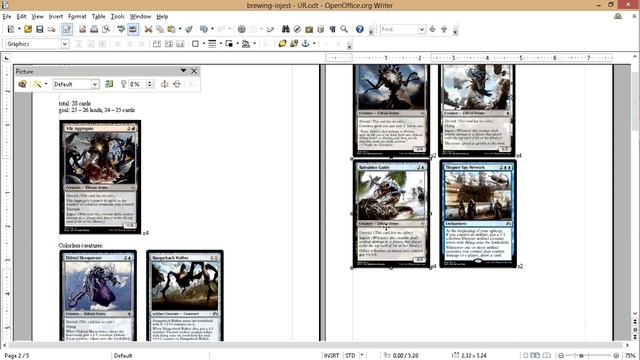Open OpenOffice Help

360,29
